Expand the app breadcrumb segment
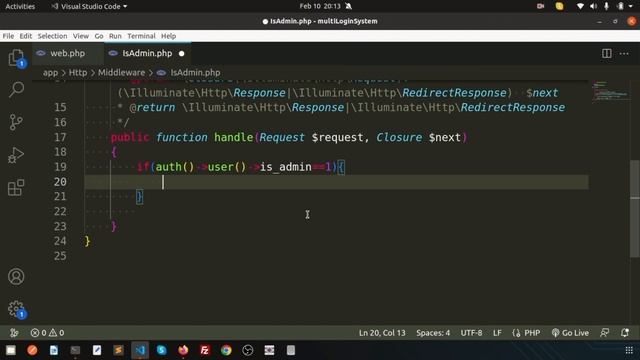 [50, 73]
